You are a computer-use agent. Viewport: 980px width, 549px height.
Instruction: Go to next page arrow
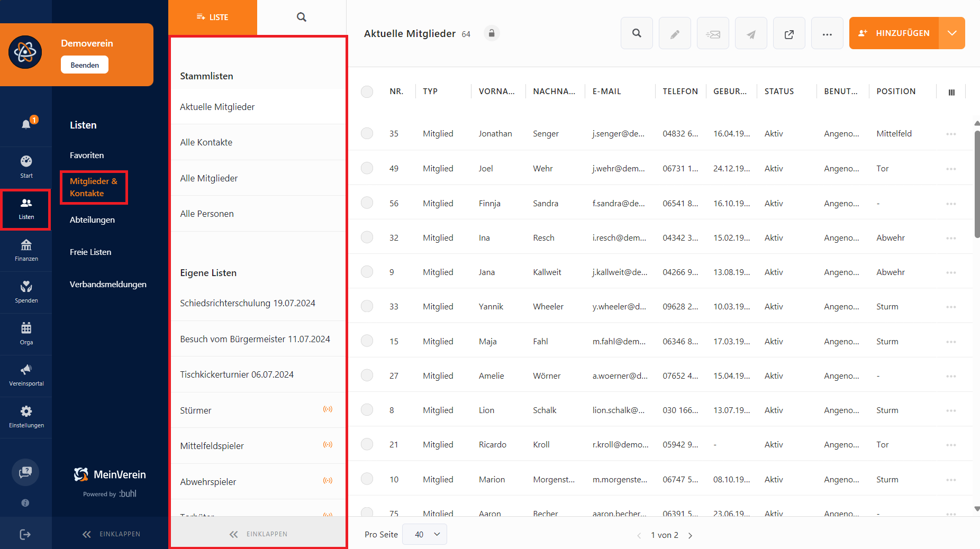(x=690, y=535)
